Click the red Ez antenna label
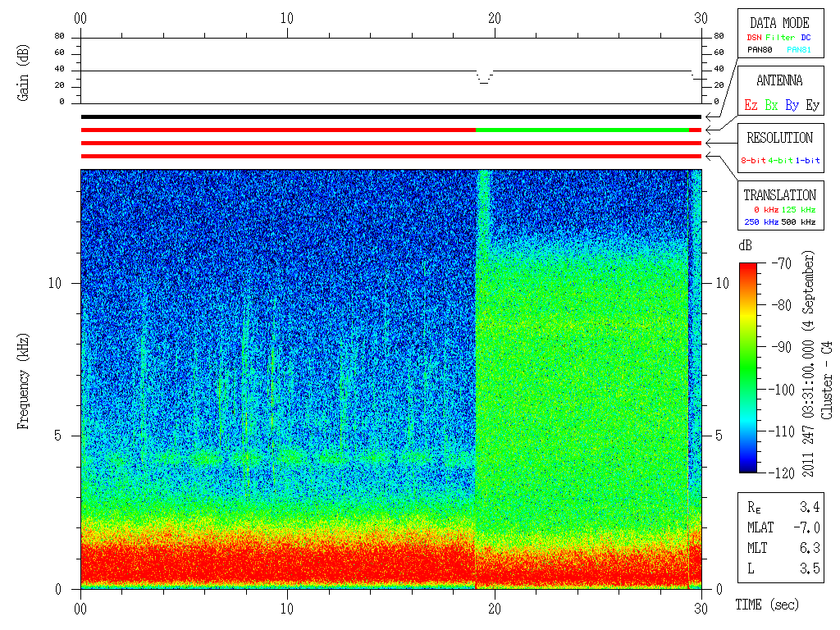 (x=751, y=105)
